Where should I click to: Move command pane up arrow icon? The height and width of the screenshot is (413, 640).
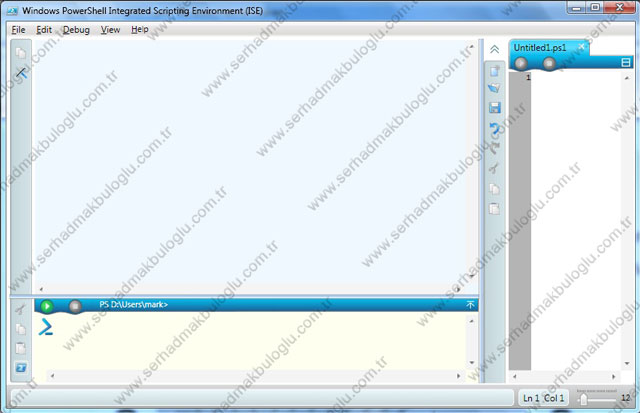pos(470,305)
